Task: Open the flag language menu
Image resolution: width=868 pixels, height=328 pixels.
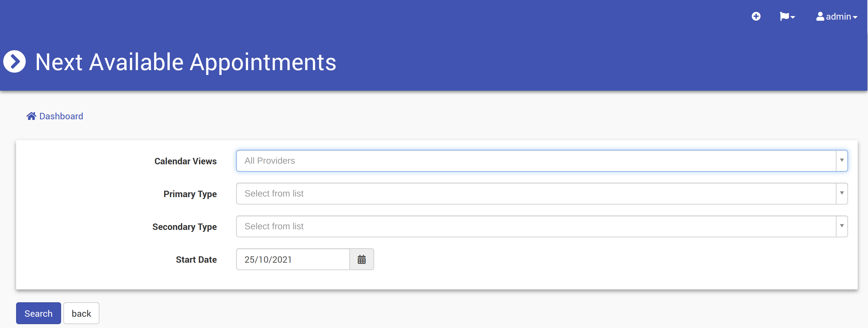Action: pyautogui.click(x=784, y=16)
